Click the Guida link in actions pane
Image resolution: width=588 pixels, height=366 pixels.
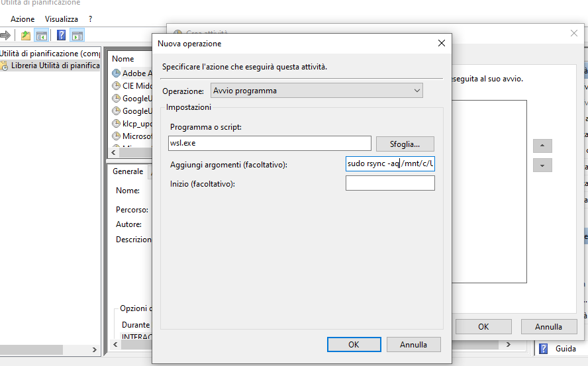[565, 349]
